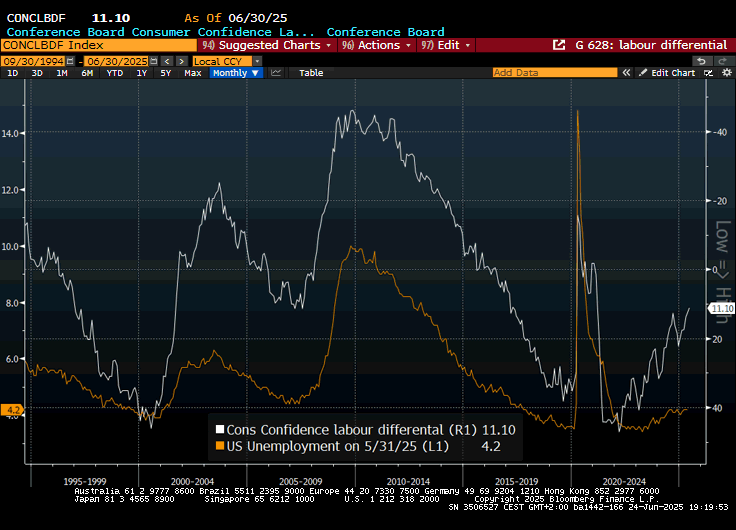The width and height of the screenshot is (736, 530).
Task: Click 1995-1999 x-axis label
Action: tap(85, 482)
